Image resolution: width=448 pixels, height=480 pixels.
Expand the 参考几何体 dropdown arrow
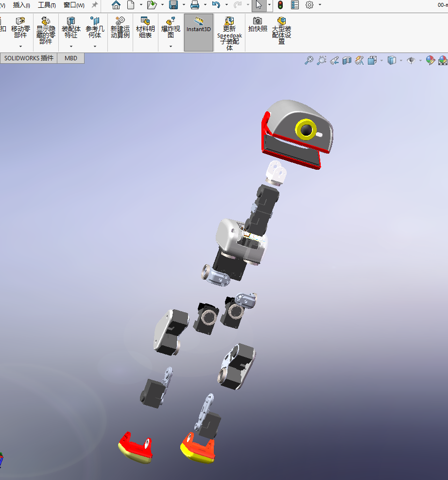(95, 47)
